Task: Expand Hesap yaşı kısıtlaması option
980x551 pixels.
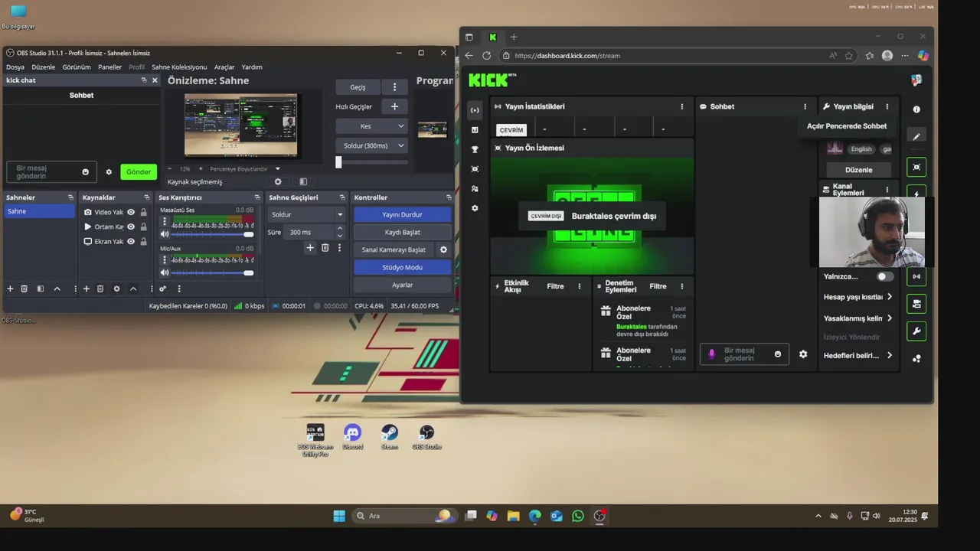Action: tap(858, 297)
